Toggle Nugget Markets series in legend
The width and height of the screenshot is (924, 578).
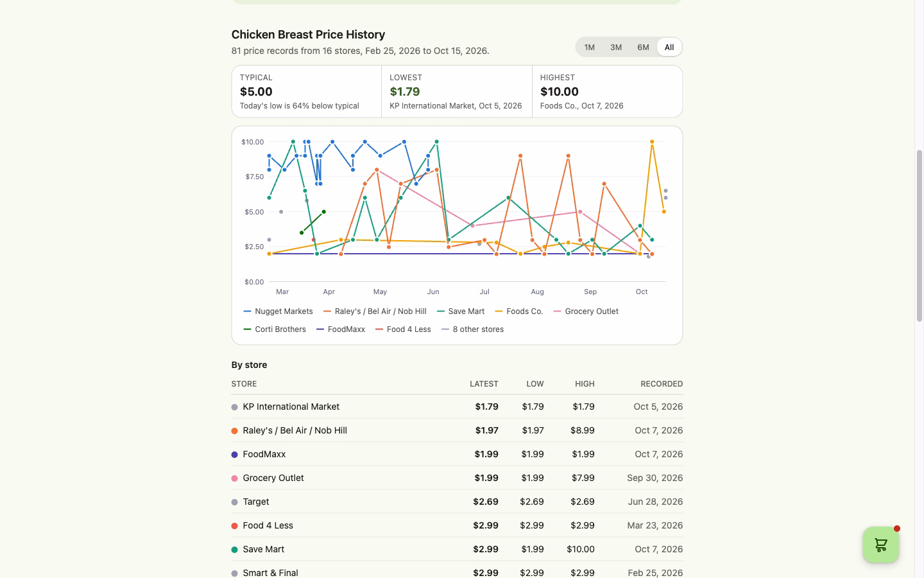278,311
